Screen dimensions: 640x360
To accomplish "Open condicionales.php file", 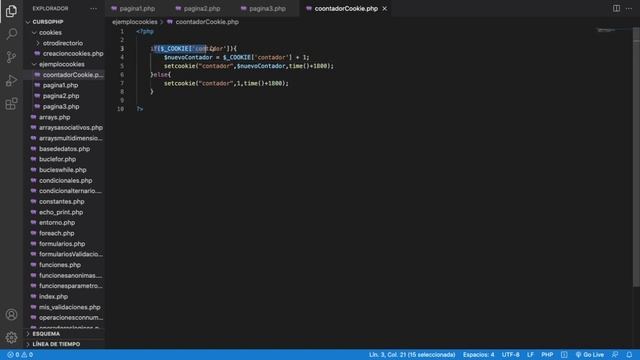I will (x=65, y=180).
